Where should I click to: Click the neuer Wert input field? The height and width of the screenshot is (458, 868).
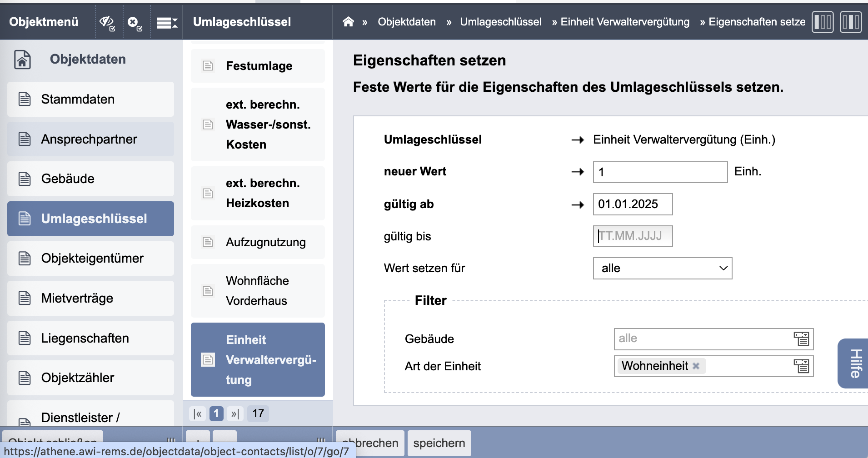coord(660,172)
